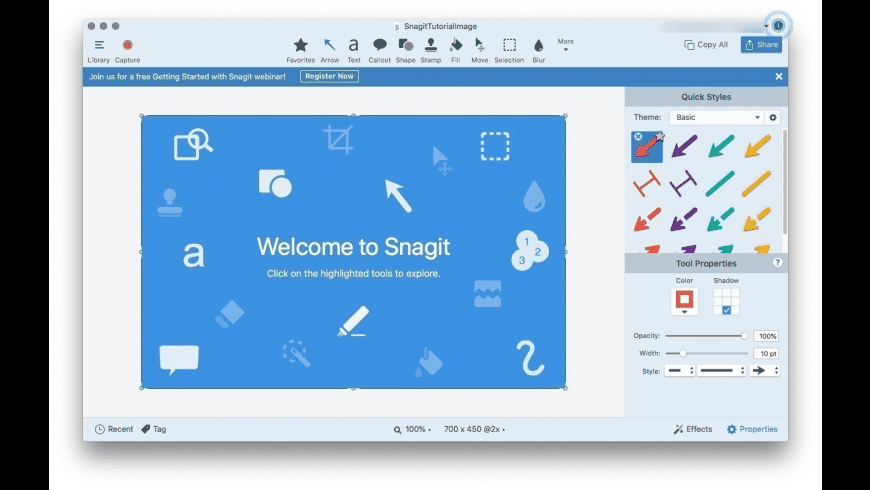Viewport: 870px width, 490px height.
Task: Select the Favorites star tool
Action: click(x=301, y=50)
